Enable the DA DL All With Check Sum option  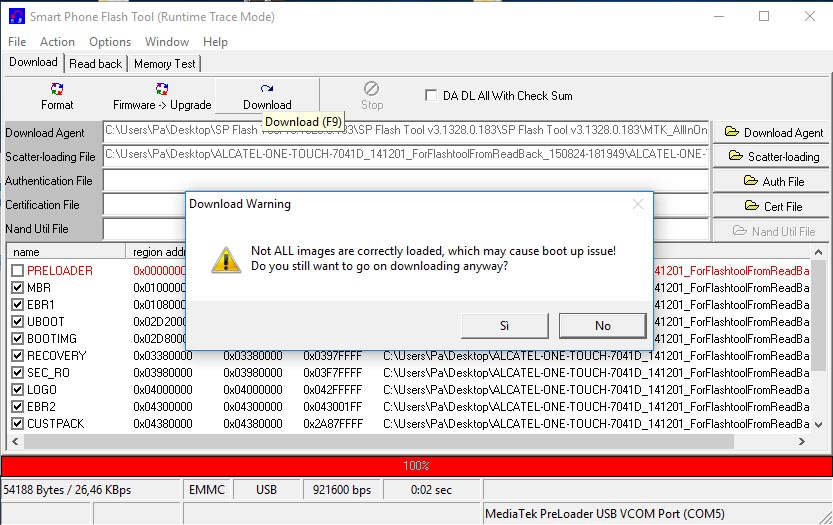[x=432, y=96]
